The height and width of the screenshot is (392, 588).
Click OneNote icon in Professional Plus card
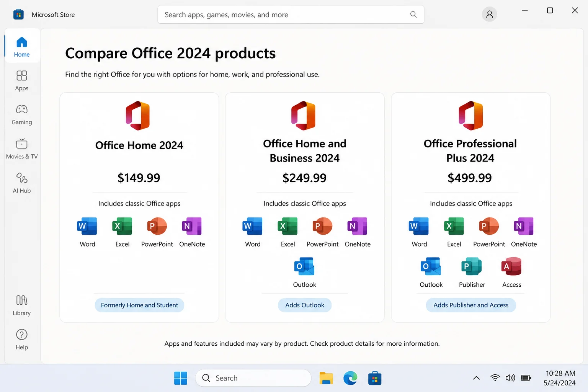524,226
